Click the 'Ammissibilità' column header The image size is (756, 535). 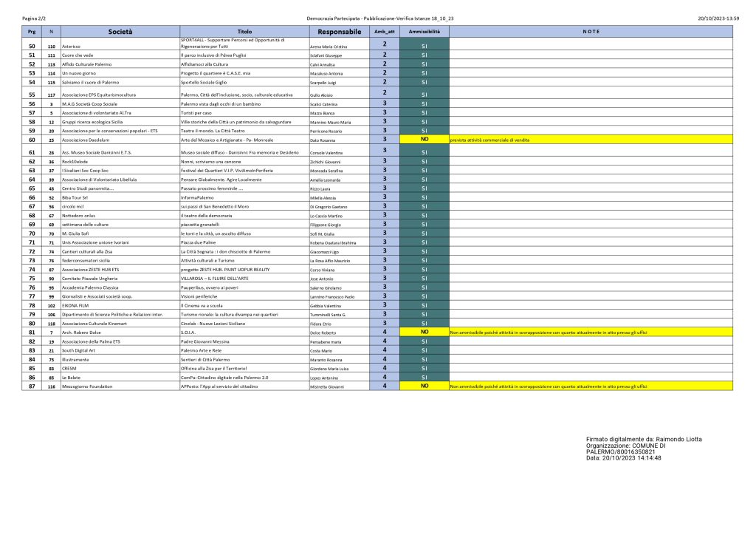pyautogui.click(x=425, y=32)
